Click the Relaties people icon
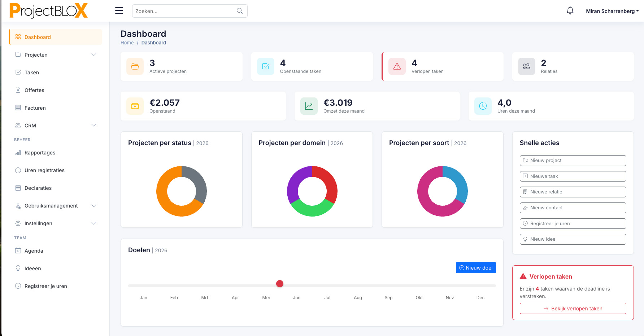Viewport: 644px width, 336px height. [526, 66]
